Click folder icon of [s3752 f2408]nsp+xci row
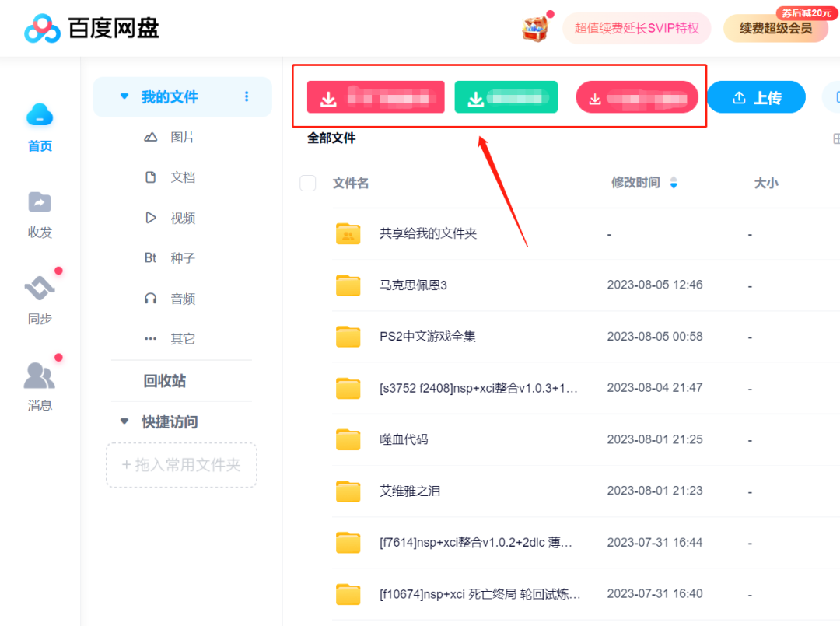840x626 pixels. click(x=348, y=388)
